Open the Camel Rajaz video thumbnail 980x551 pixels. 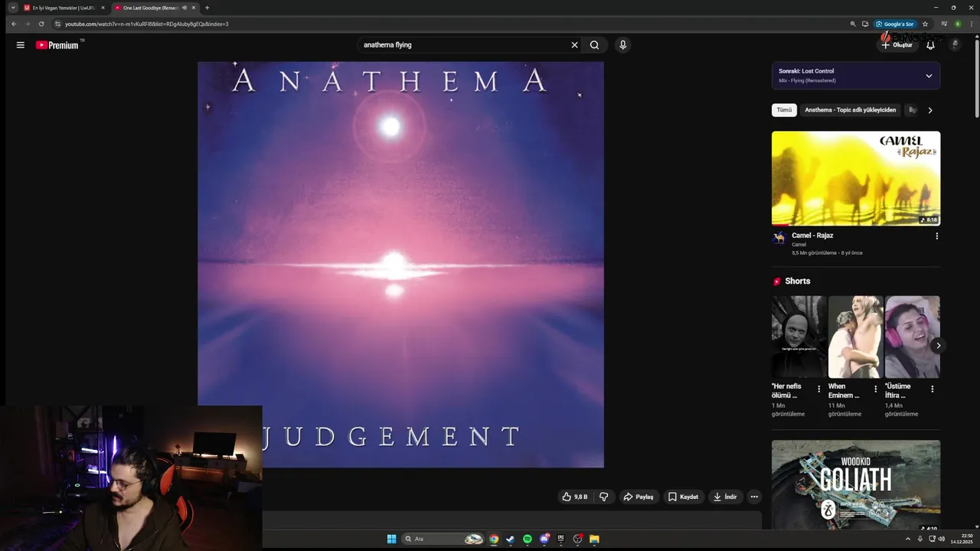pyautogui.click(x=856, y=178)
